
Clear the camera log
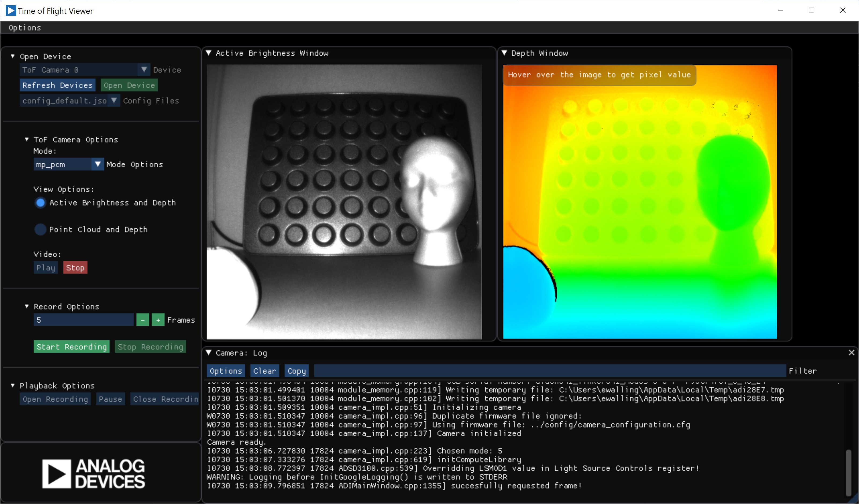265,371
